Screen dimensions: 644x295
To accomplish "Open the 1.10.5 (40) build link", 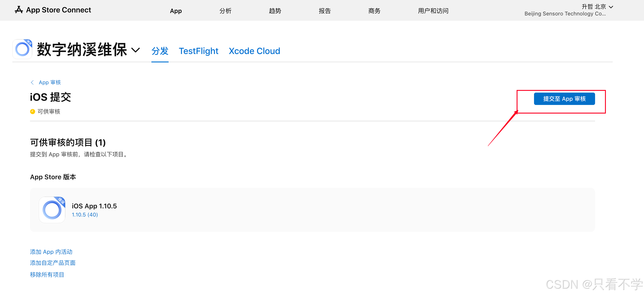I will pos(85,215).
